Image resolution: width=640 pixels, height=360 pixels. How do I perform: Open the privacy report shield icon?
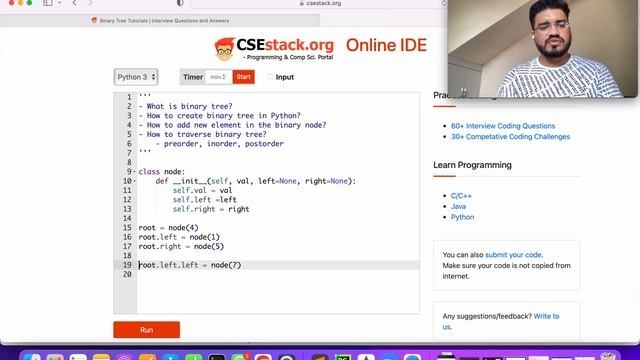coord(180,3)
